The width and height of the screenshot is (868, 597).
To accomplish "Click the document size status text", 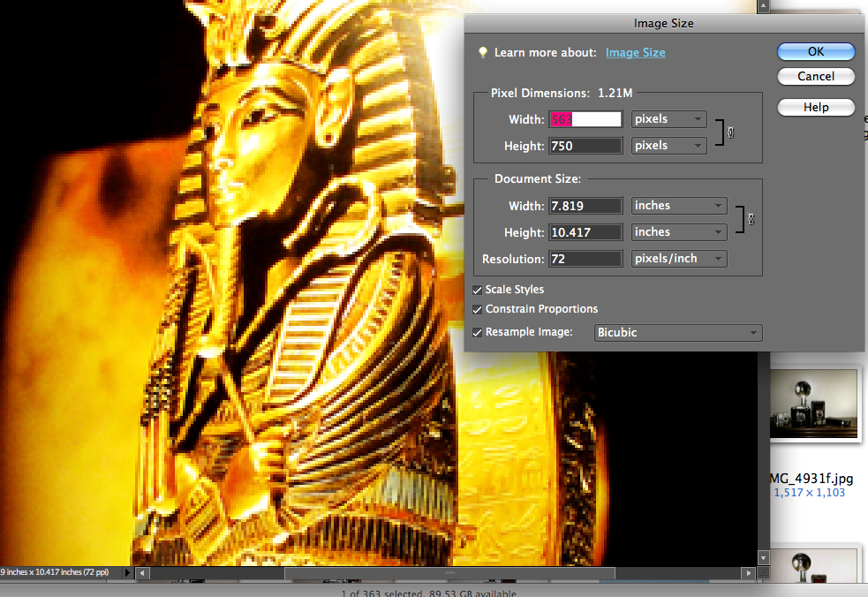I will coord(54,572).
